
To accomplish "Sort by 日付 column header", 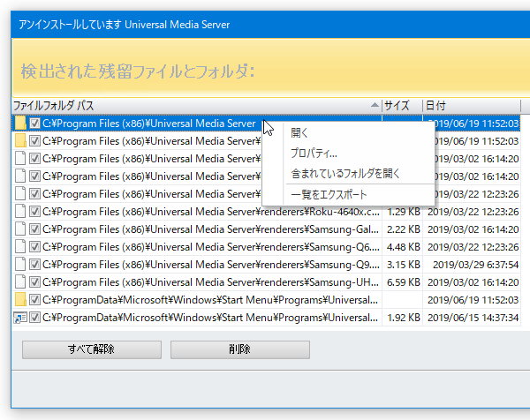I will [472, 106].
